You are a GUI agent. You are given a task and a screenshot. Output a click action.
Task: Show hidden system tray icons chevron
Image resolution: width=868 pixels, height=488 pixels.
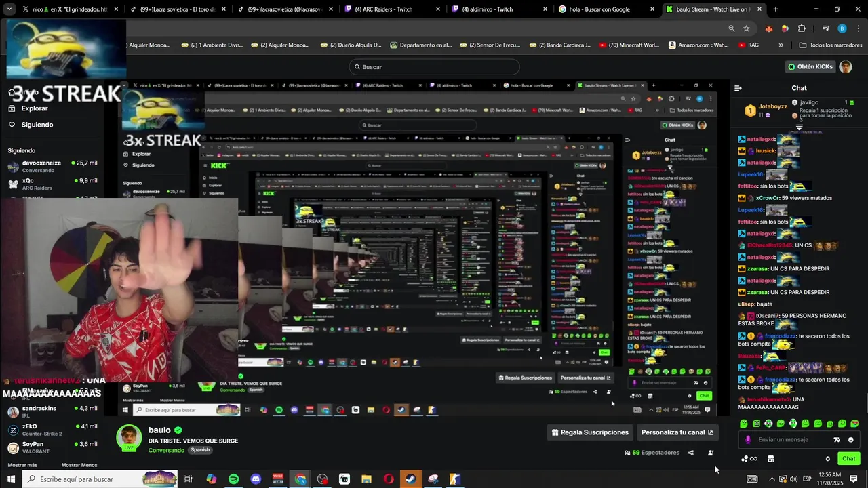pos(772,479)
